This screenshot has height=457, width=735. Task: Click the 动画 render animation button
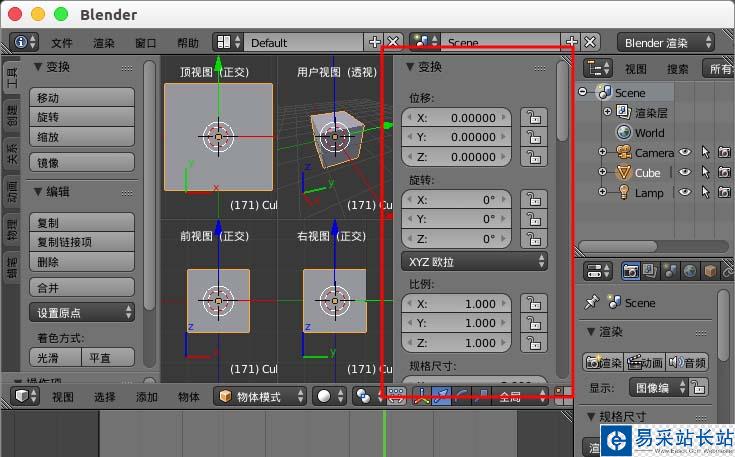(x=645, y=362)
